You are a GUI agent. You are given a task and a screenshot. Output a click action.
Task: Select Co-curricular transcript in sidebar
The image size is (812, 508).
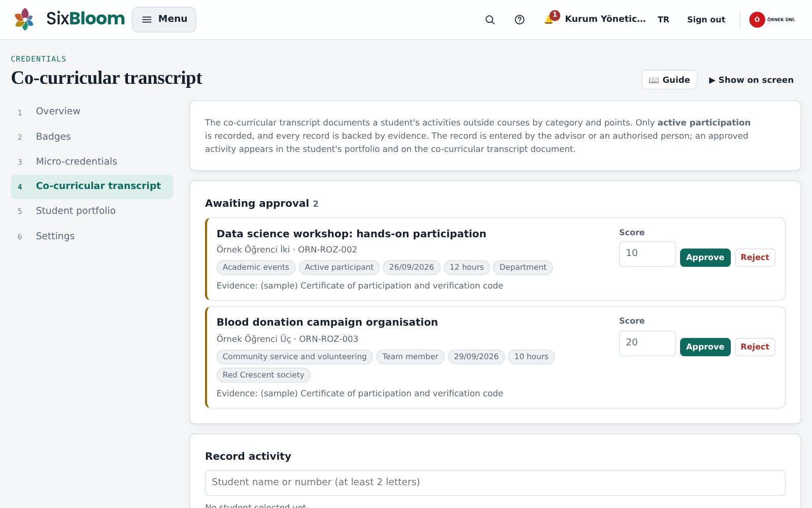[x=92, y=186]
